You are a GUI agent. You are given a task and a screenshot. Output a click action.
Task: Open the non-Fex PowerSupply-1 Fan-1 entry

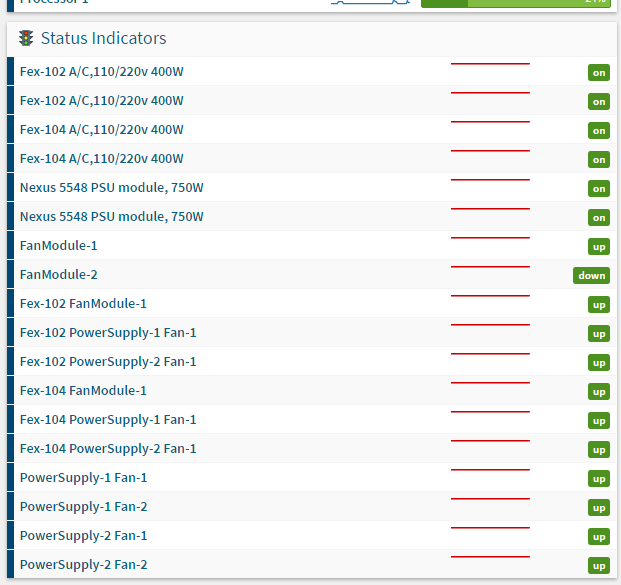(84, 478)
